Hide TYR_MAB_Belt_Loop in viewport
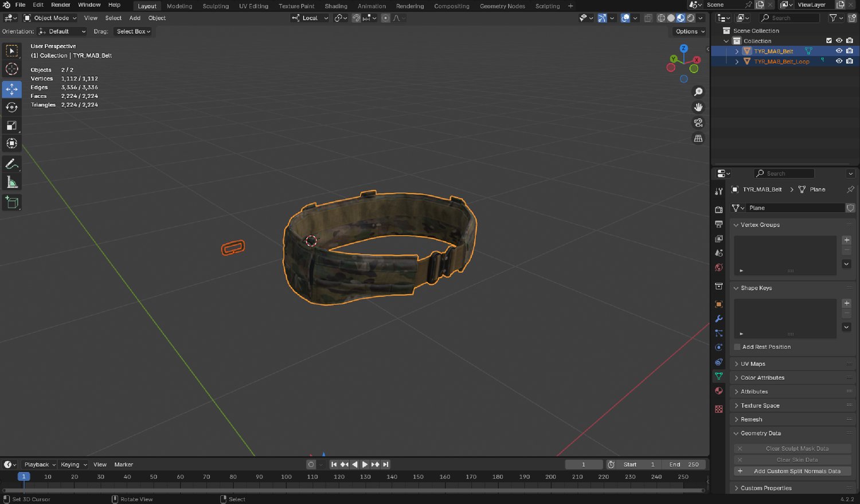This screenshot has width=860, height=504. [x=839, y=61]
